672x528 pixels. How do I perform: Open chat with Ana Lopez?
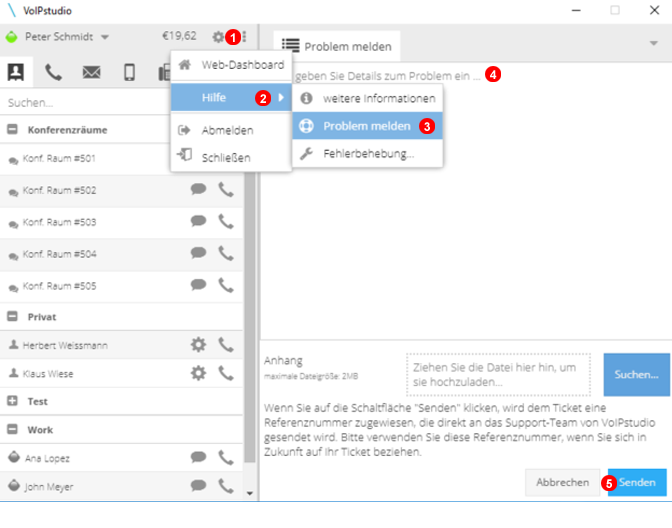pyautogui.click(x=198, y=458)
